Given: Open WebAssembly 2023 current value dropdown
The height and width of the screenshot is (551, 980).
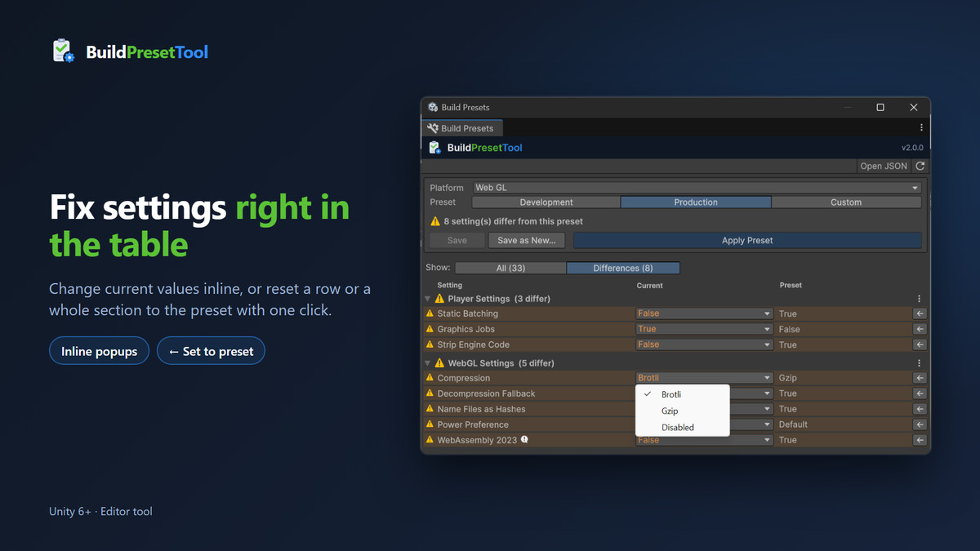Looking at the screenshot, I should tap(704, 440).
